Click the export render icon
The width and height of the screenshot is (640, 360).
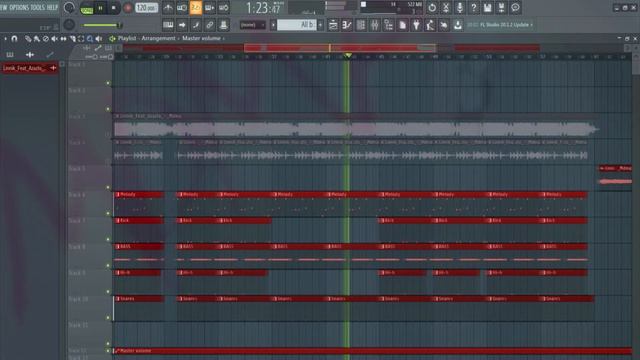[x=501, y=7]
